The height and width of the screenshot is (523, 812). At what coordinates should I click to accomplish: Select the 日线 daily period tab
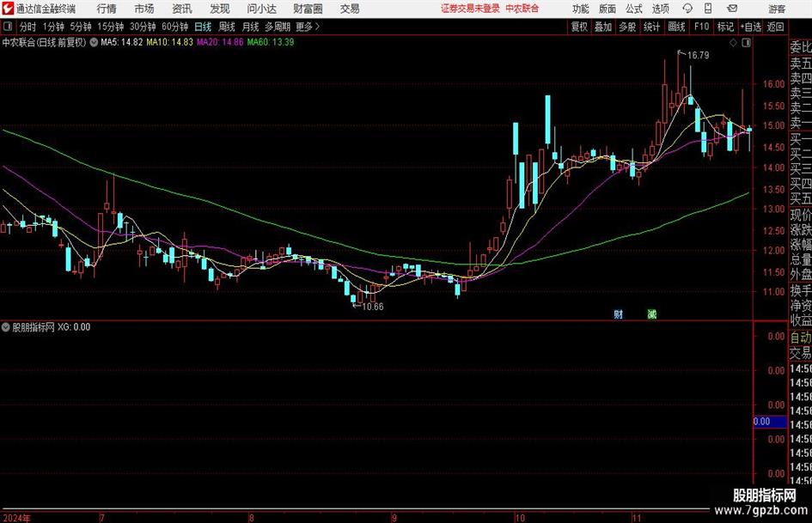[203, 27]
